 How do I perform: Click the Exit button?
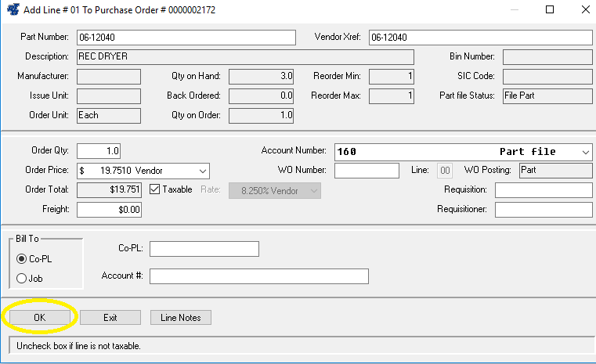pos(110,317)
